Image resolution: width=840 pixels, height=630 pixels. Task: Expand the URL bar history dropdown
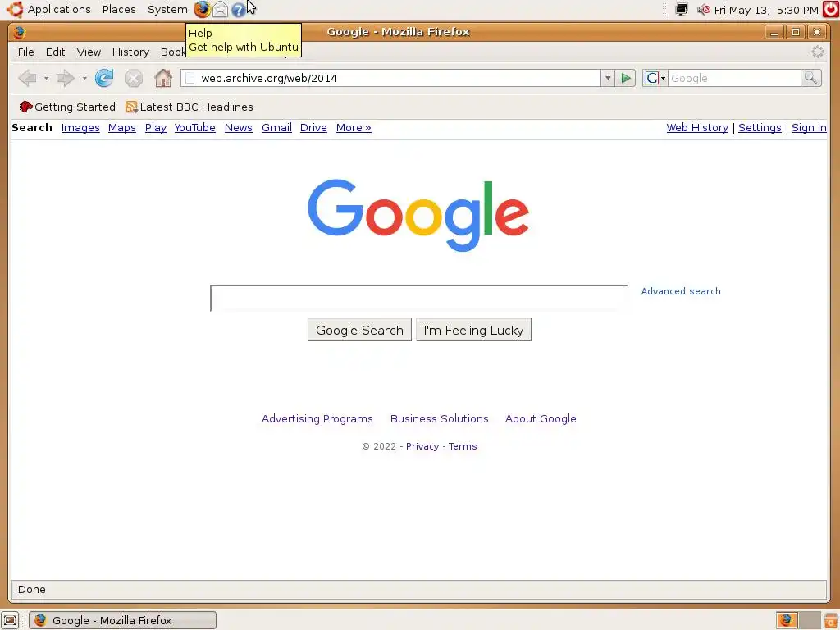point(608,78)
